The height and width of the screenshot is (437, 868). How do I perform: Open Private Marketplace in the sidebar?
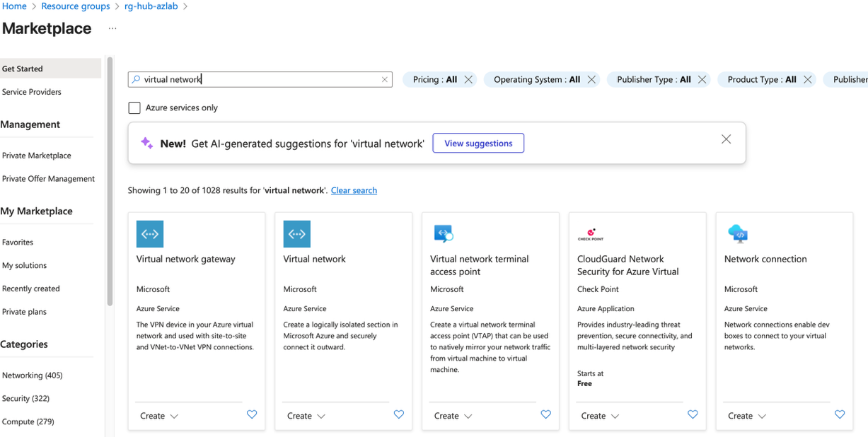(37, 156)
